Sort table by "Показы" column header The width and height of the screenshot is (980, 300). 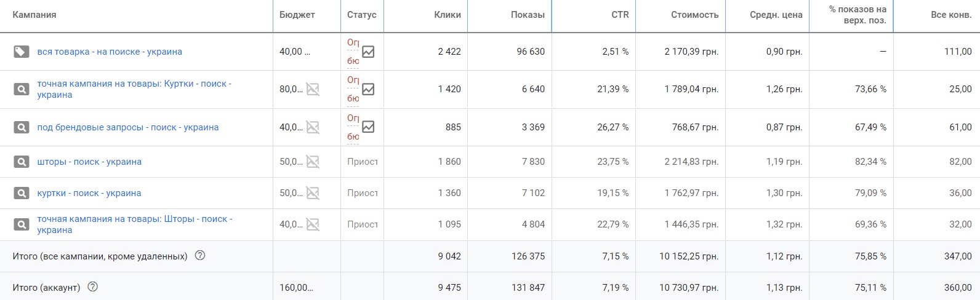[x=528, y=15]
